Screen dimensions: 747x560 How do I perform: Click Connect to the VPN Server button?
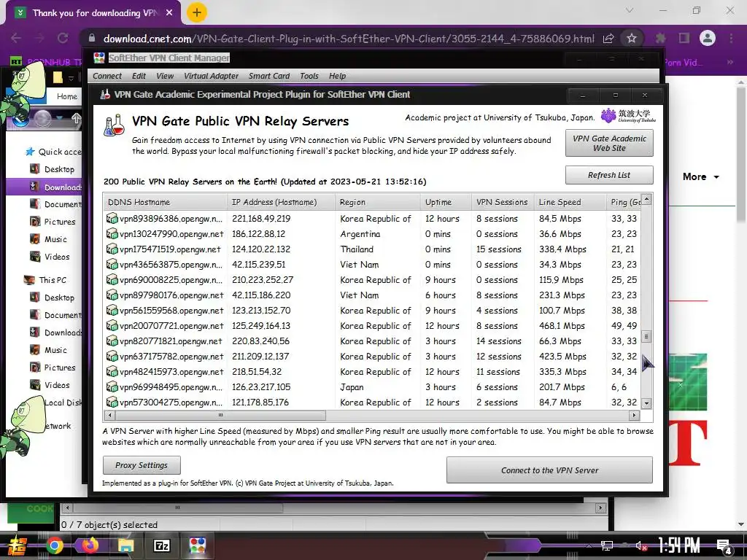click(x=549, y=470)
